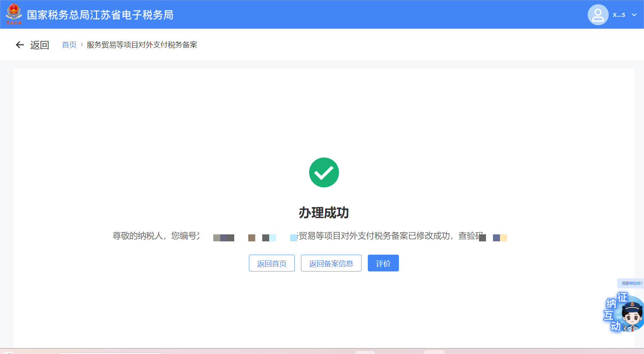644x354 pixels.
Task: Click the 需要帮助吗 help bubble
Action: [631, 283]
